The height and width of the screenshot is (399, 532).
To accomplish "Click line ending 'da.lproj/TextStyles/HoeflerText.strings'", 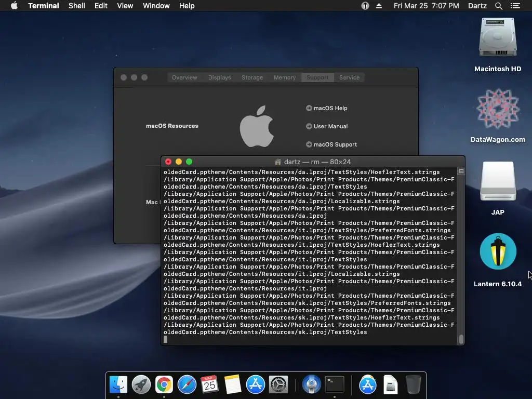I will [302, 172].
